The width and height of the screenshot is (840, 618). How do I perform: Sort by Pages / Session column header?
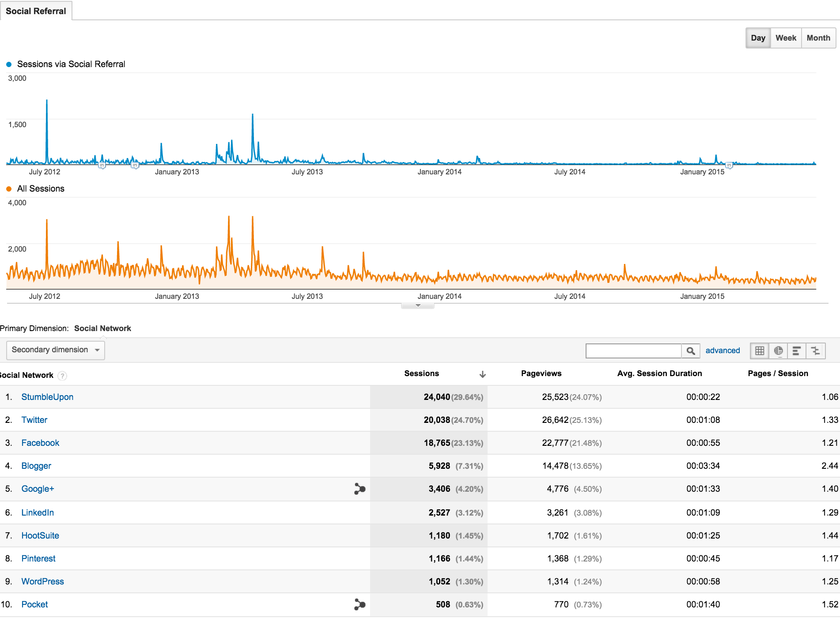(778, 373)
